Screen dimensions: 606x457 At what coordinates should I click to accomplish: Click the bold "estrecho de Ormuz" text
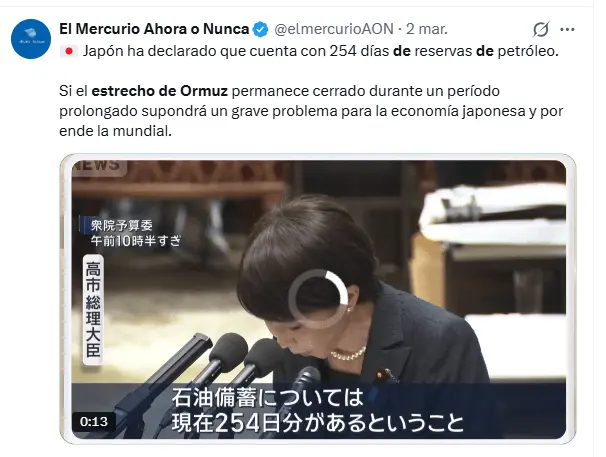[x=160, y=91]
